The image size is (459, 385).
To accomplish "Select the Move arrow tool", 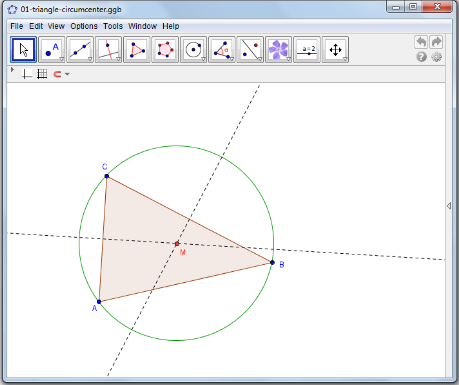I will 23,50.
